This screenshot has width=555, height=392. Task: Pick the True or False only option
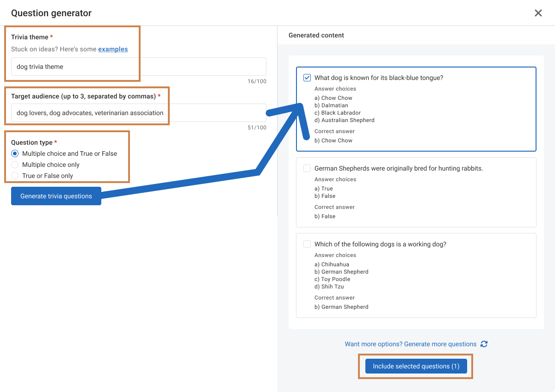coord(15,176)
